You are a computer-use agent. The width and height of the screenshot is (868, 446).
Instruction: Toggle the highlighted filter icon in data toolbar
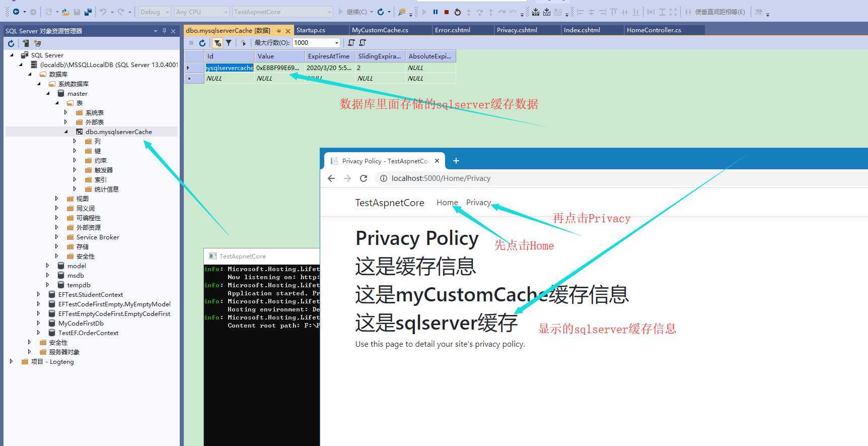pos(217,43)
